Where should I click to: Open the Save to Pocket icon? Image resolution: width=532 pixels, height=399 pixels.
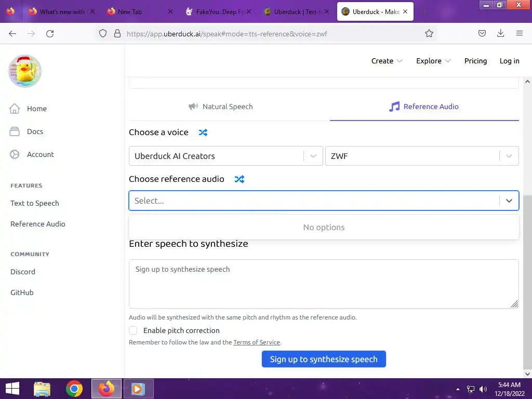tap(482, 33)
